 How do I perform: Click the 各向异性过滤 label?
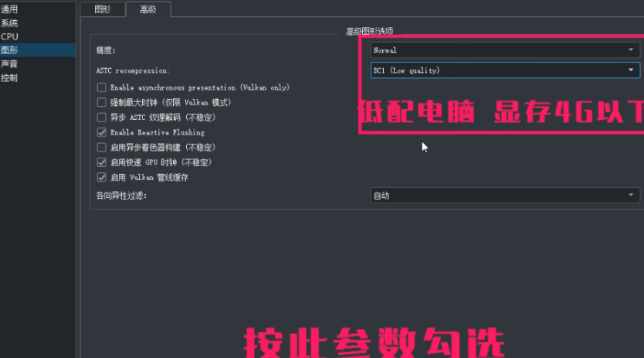[121, 196]
